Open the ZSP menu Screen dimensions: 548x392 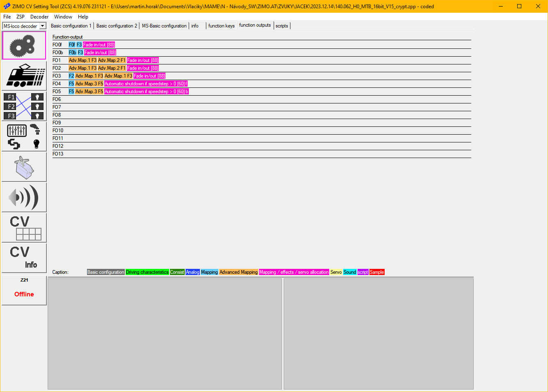pos(20,17)
